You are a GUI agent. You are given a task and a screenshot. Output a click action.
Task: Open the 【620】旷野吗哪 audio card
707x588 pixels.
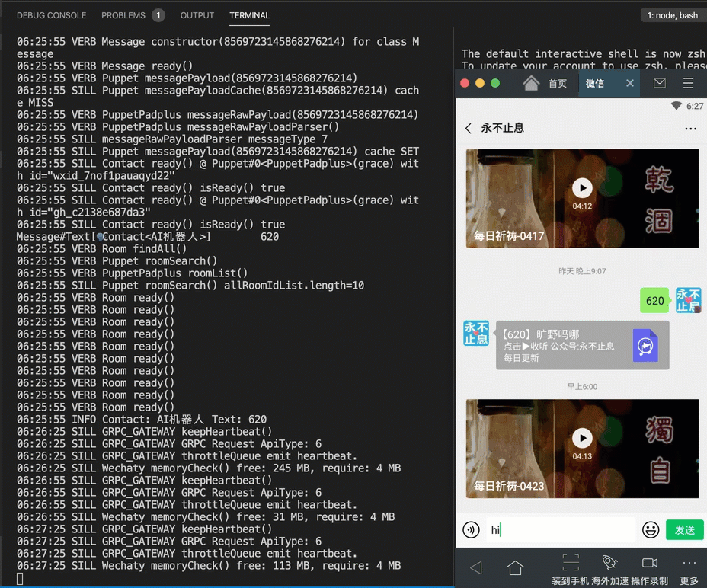(582, 345)
